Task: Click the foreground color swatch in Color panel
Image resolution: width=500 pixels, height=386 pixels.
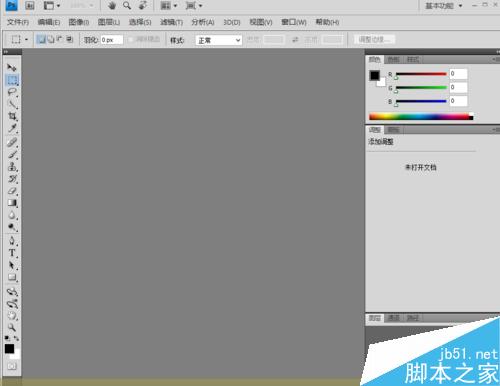Action: click(374, 75)
